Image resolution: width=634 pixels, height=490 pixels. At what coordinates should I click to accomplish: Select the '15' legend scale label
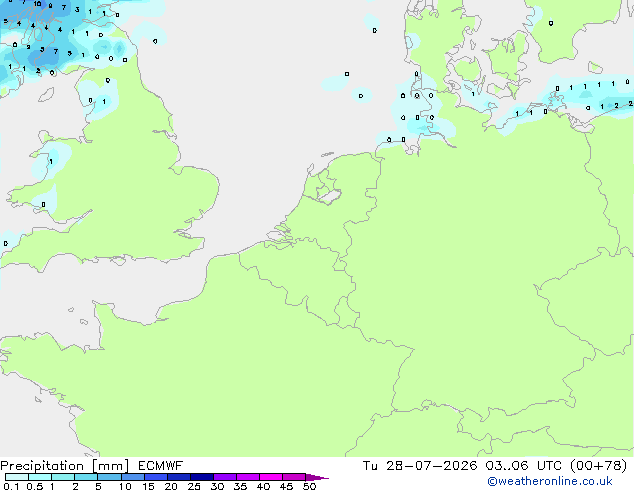148,486
